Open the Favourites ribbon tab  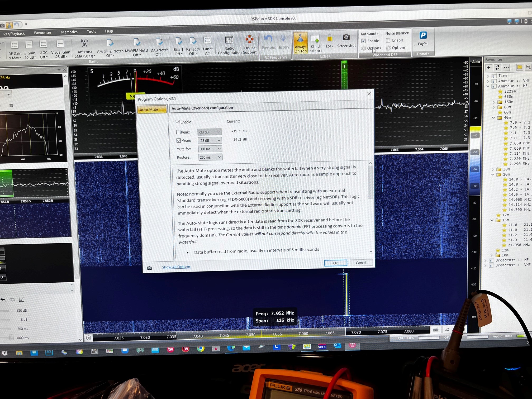(43, 33)
